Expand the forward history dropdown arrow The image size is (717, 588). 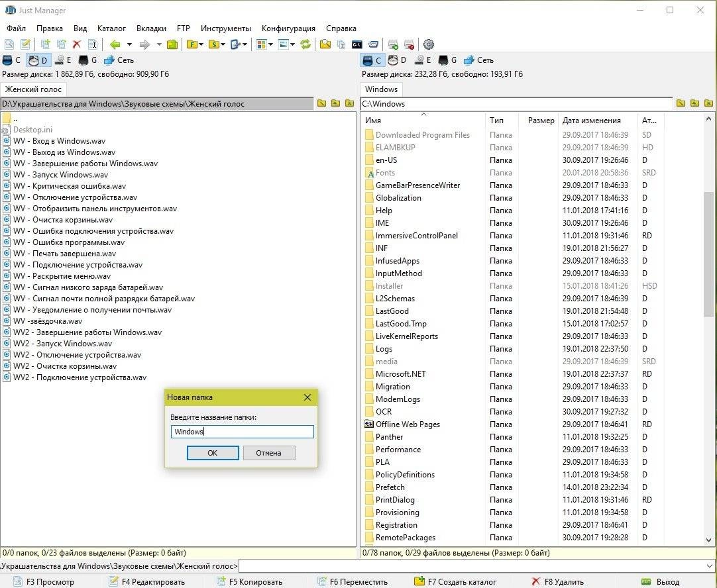pos(159,44)
